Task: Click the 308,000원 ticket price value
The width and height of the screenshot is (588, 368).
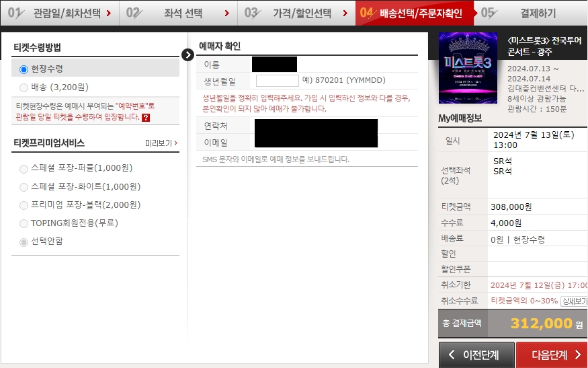Action: point(511,207)
